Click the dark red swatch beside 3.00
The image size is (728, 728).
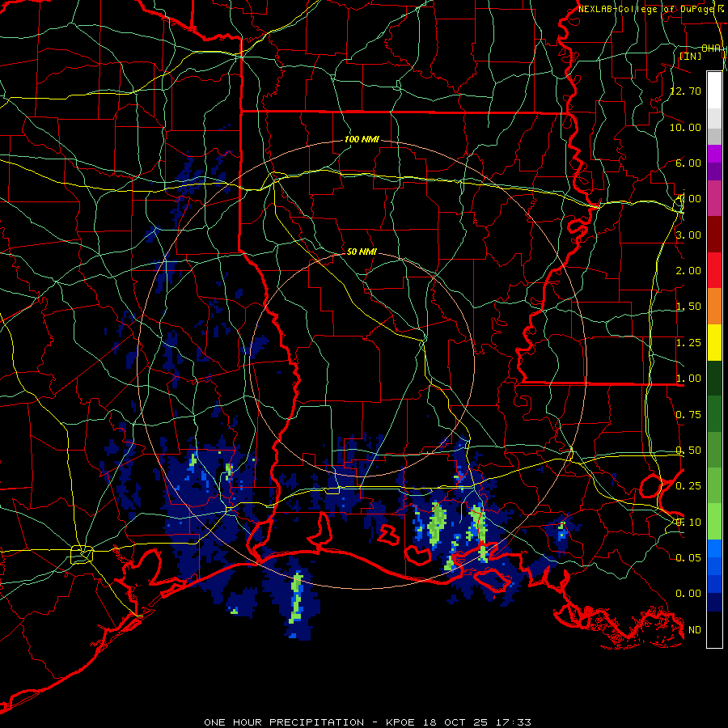click(x=714, y=235)
